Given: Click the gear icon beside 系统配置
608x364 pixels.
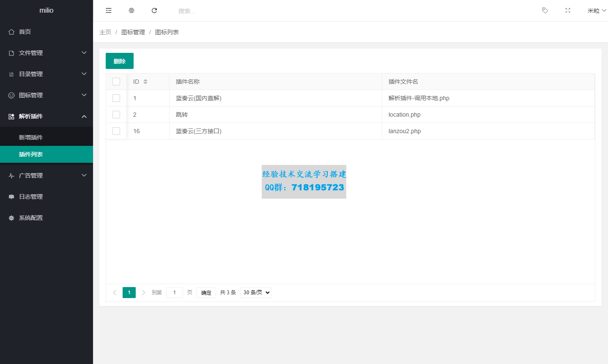Looking at the screenshot, I should [x=11, y=218].
